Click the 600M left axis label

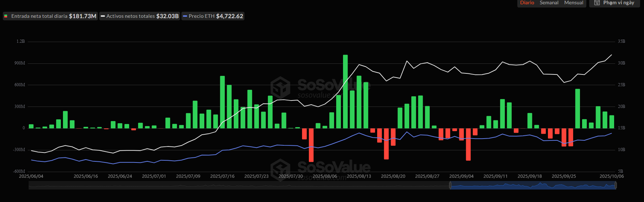[x=20, y=85]
